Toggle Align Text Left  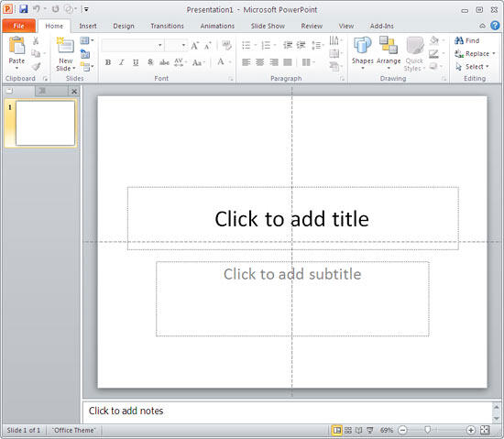point(246,62)
